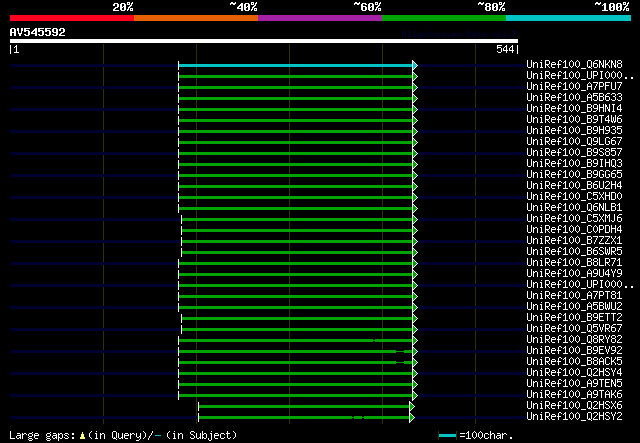Click the UniRef100_Q8RY82 label
This screenshot has height=443, width=640.
[x=574, y=340]
